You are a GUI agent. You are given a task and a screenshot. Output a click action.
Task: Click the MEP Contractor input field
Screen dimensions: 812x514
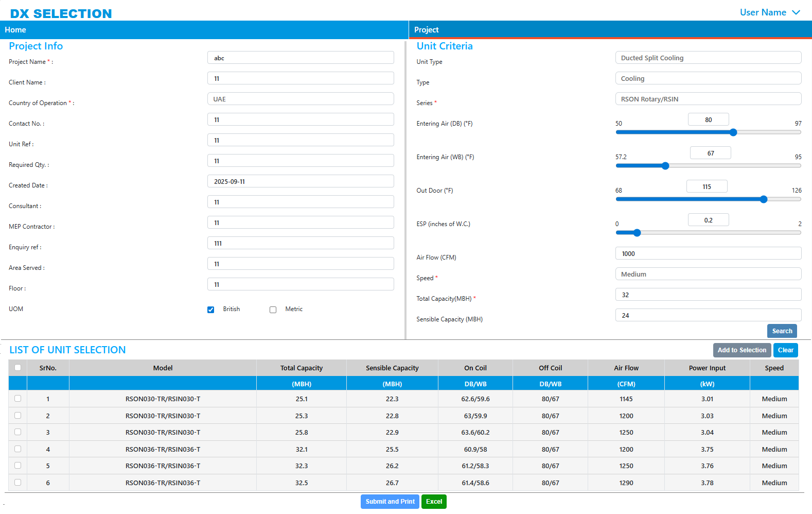click(301, 222)
